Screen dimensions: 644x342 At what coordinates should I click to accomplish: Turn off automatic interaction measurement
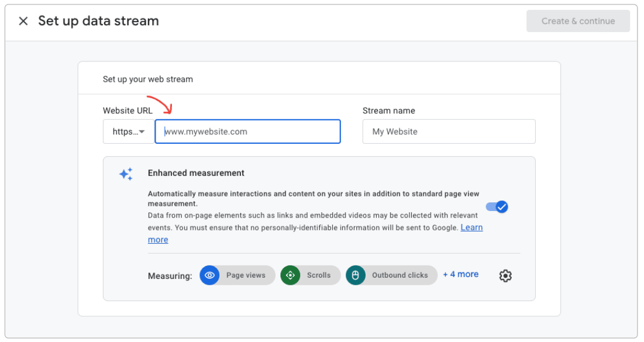coord(498,206)
